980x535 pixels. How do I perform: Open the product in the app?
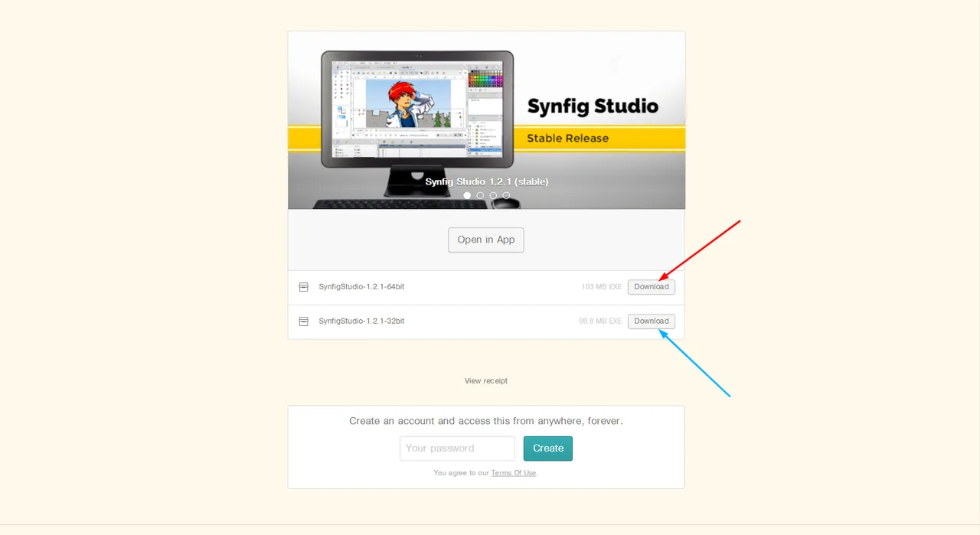click(486, 240)
